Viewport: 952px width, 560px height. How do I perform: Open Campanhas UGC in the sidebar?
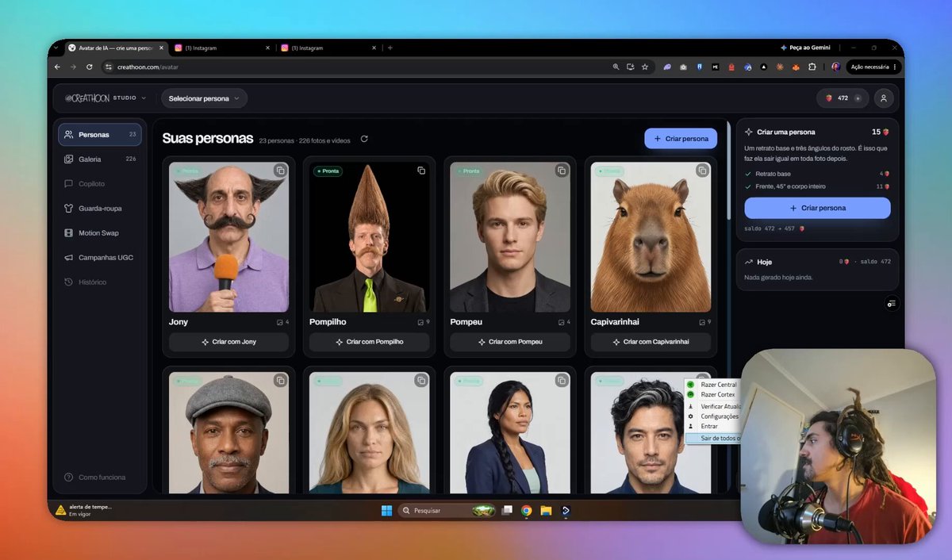(100, 258)
